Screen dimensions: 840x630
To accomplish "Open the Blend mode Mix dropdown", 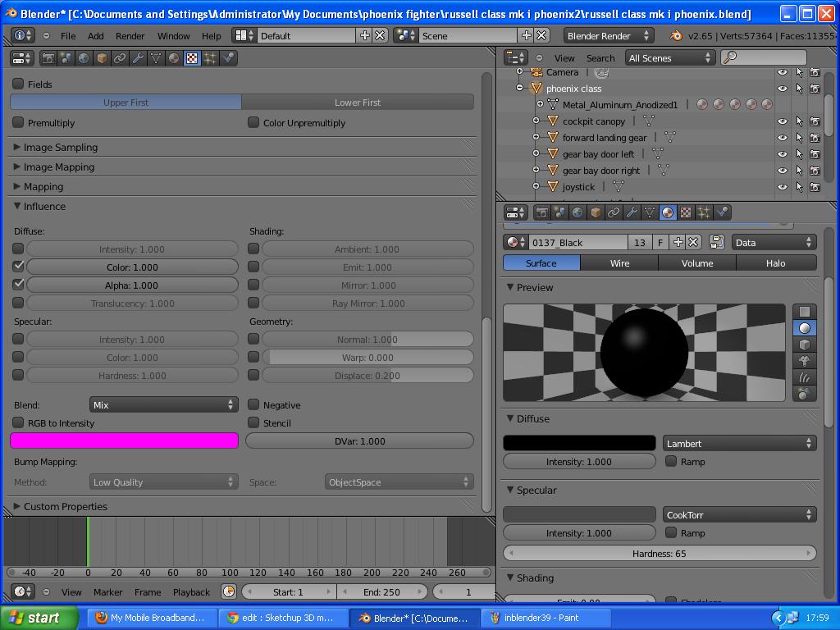I will point(162,404).
